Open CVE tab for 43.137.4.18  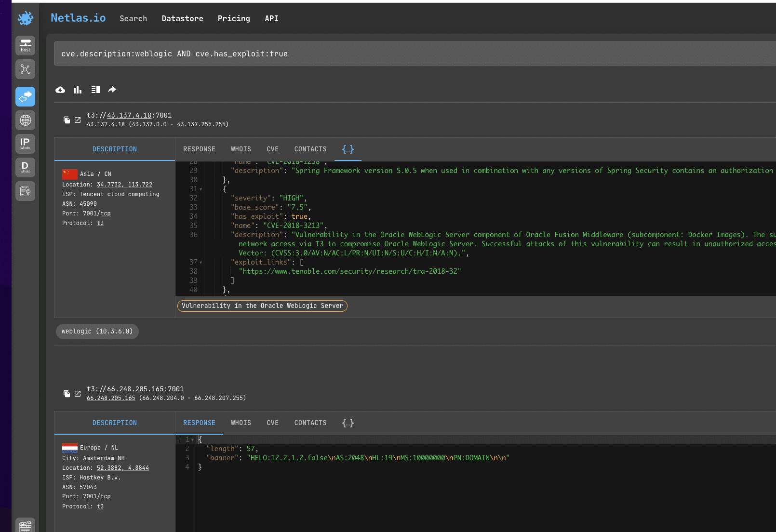coord(273,149)
